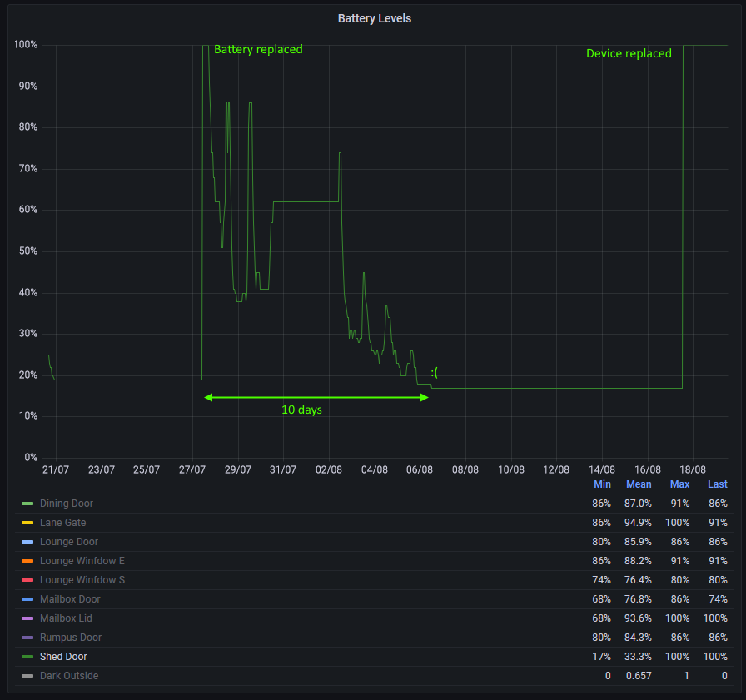
Task: Click the Dark Outside gray color icon
Action: coord(27,676)
